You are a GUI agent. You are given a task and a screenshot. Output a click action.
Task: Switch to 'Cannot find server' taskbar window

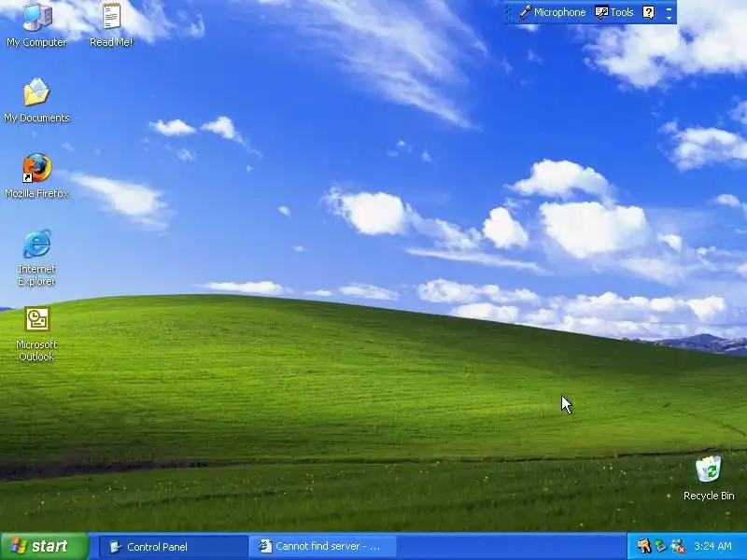[x=323, y=547]
